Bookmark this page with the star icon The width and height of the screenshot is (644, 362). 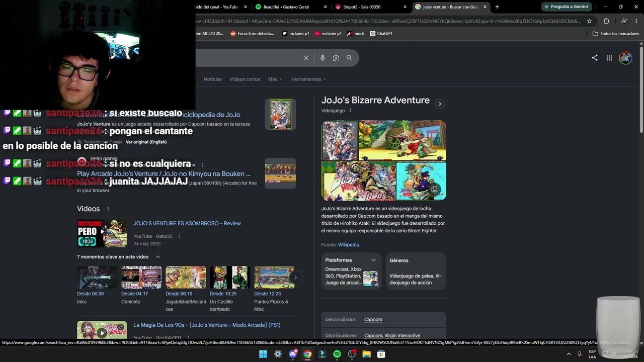tap(589, 21)
